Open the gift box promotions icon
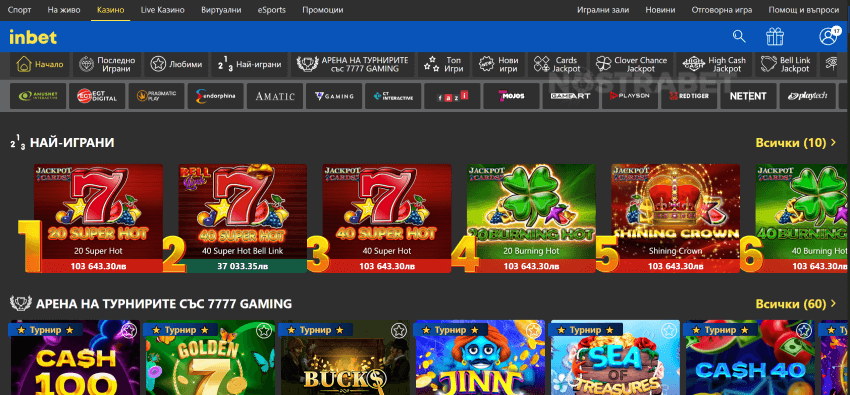This screenshot has height=395, width=850. 775,36
